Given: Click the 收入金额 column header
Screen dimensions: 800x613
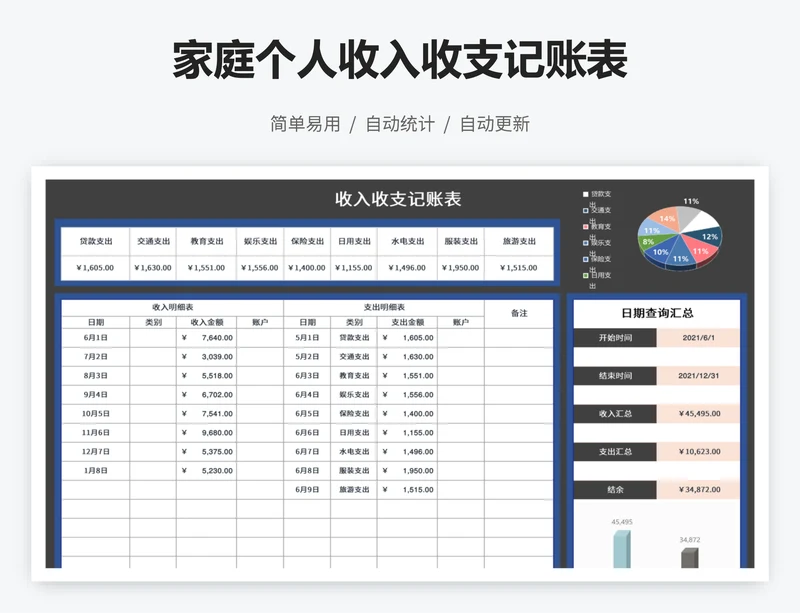Looking at the screenshot, I should 207,322.
